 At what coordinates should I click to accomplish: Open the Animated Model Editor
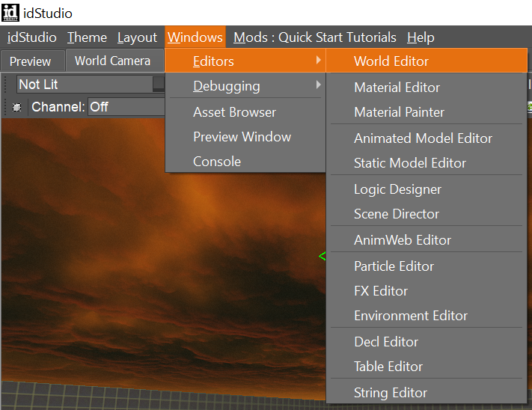tap(426, 138)
